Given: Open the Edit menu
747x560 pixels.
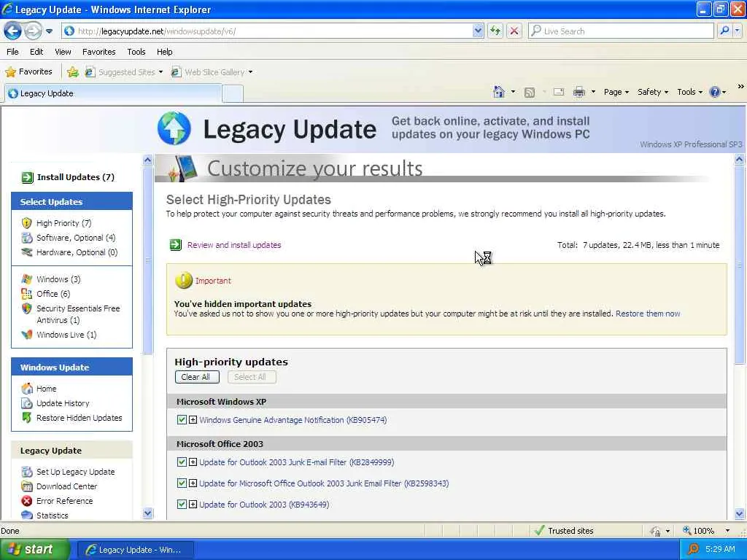Looking at the screenshot, I should (36, 52).
